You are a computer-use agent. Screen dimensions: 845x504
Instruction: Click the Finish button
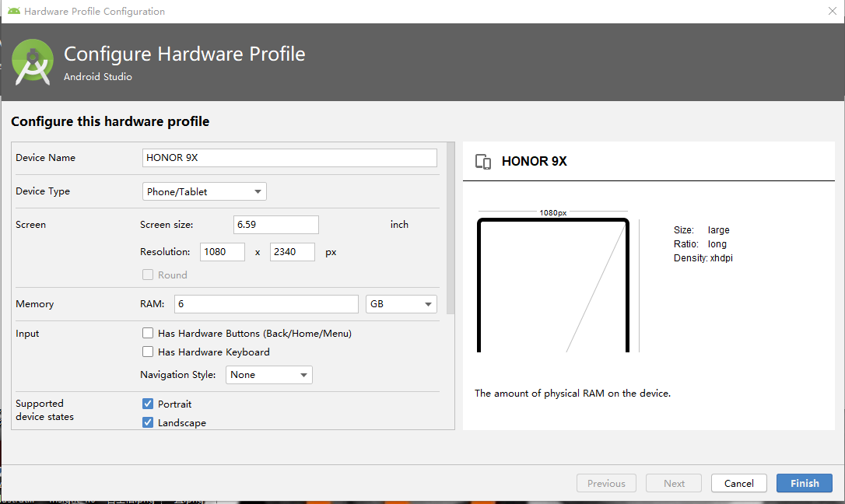click(805, 483)
